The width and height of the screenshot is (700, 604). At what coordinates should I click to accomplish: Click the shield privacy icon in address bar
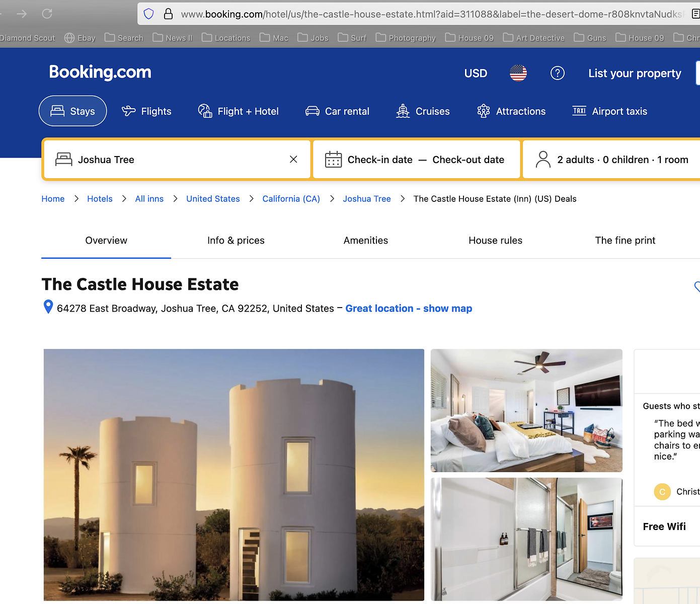click(148, 14)
